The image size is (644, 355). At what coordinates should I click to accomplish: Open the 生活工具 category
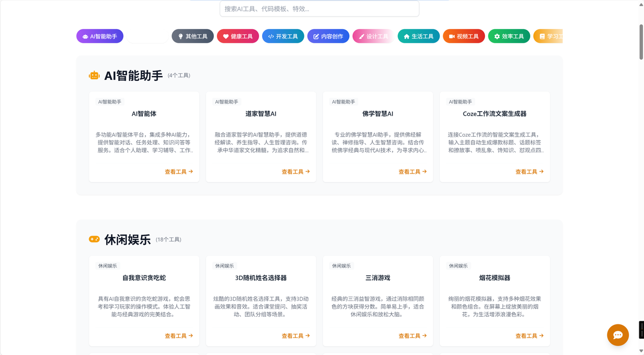(x=419, y=36)
